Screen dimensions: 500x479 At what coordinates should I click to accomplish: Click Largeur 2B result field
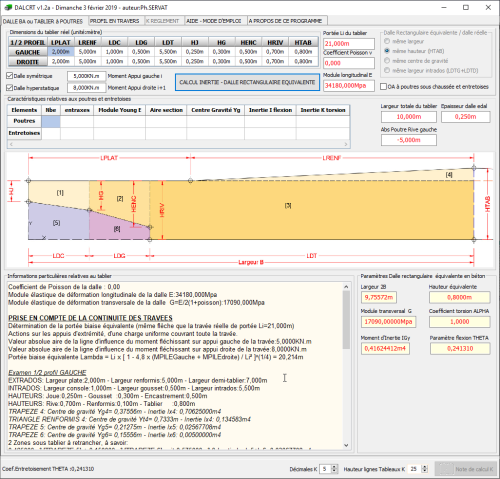[379, 297]
